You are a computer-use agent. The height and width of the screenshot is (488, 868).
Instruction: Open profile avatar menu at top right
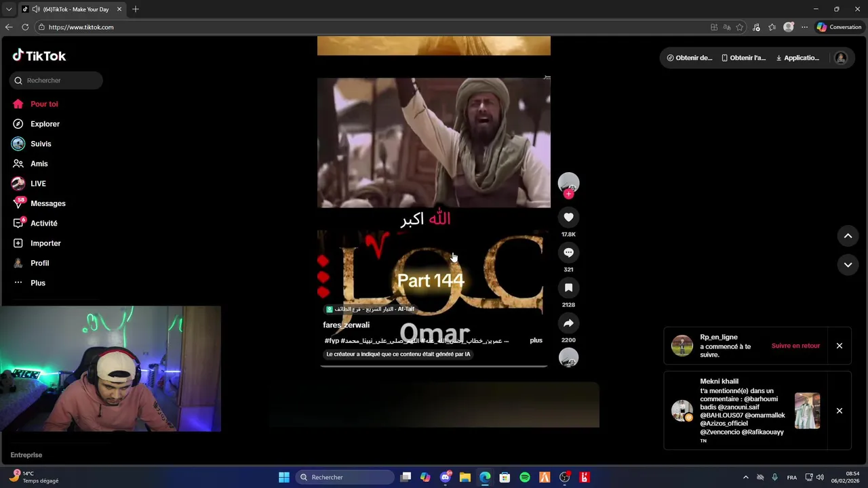click(841, 58)
